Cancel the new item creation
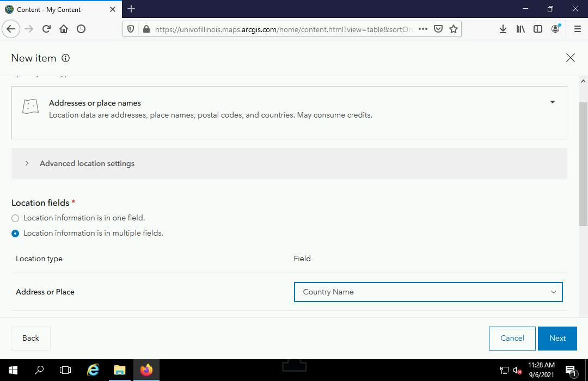This screenshot has width=588, height=381. (x=512, y=338)
